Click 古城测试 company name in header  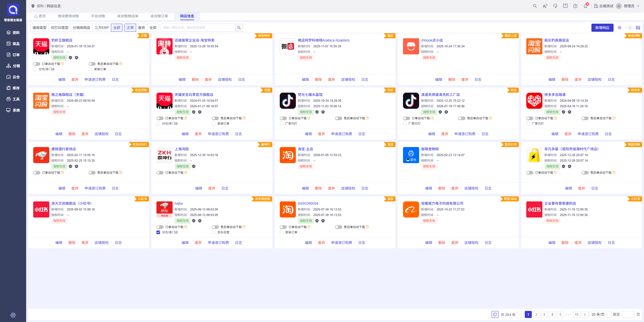[604, 6]
